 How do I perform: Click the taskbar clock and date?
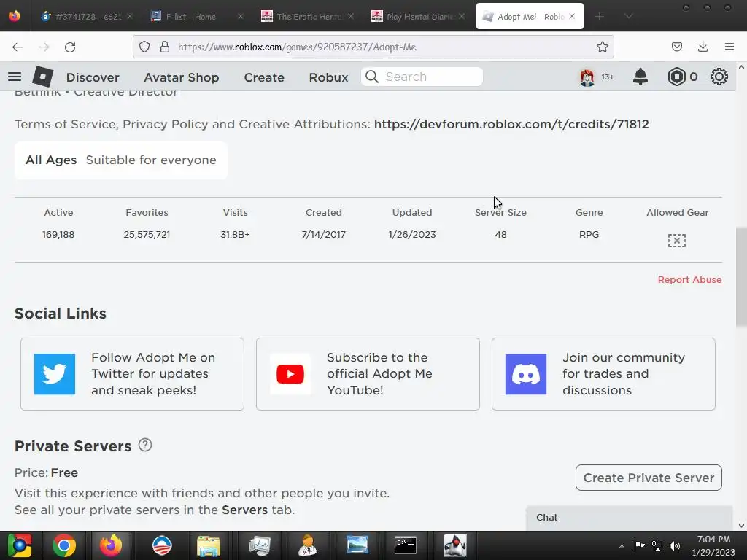tap(713, 545)
